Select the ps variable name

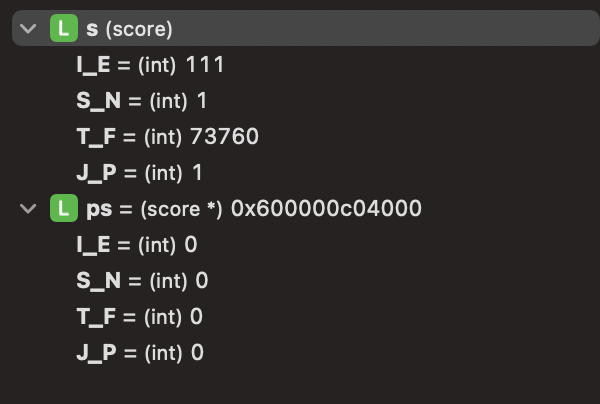pyautogui.click(x=99, y=210)
